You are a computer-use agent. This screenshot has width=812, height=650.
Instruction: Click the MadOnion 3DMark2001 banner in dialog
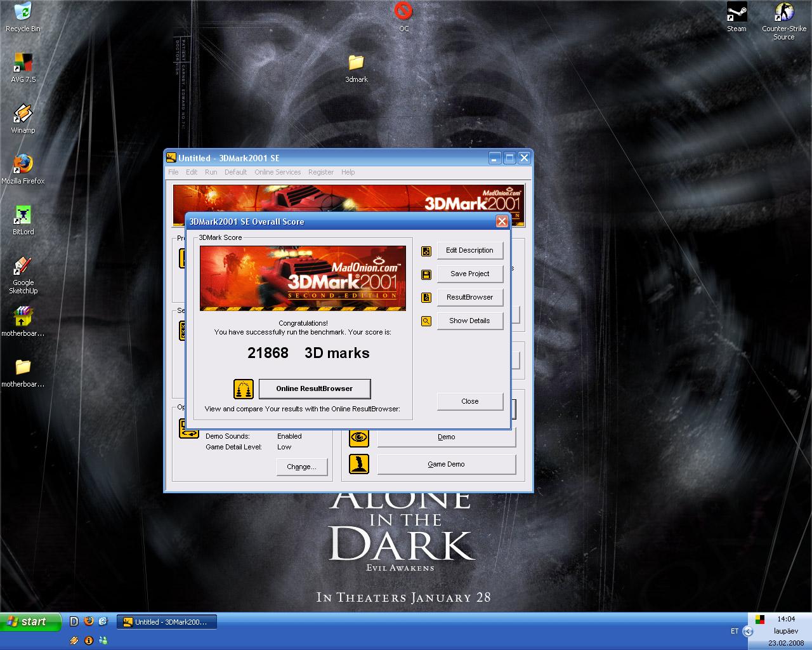pos(303,278)
